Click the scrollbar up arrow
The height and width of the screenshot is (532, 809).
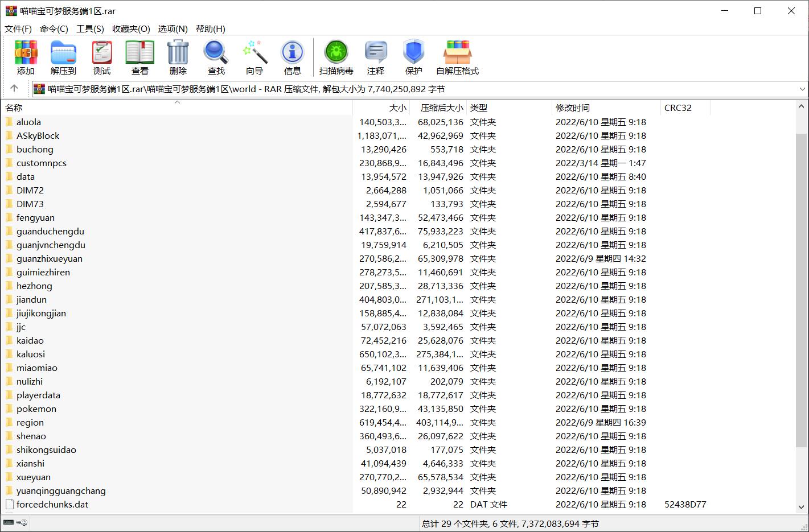[x=802, y=106]
